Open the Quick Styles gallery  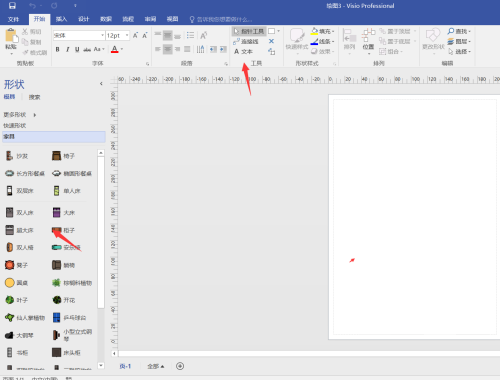point(296,39)
